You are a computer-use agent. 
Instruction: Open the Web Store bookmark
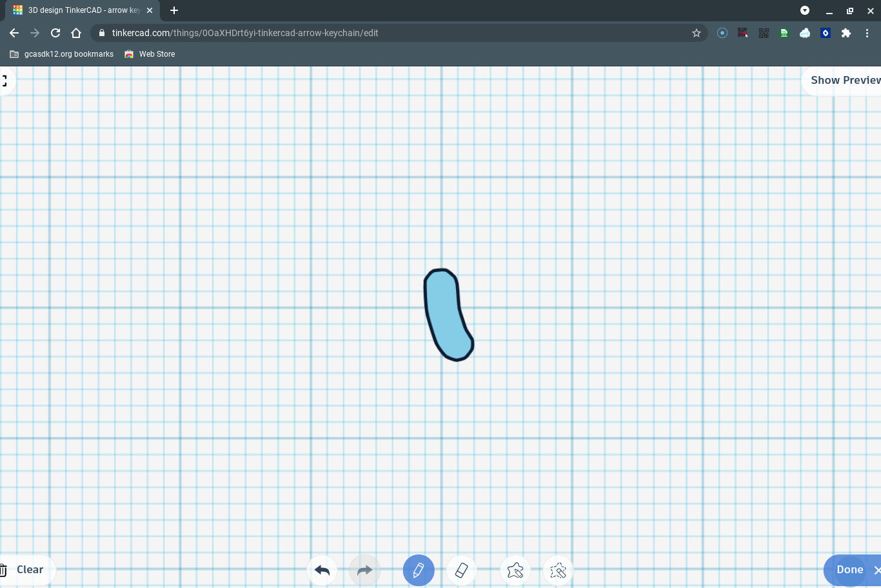pyautogui.click(x=150, y=54)
